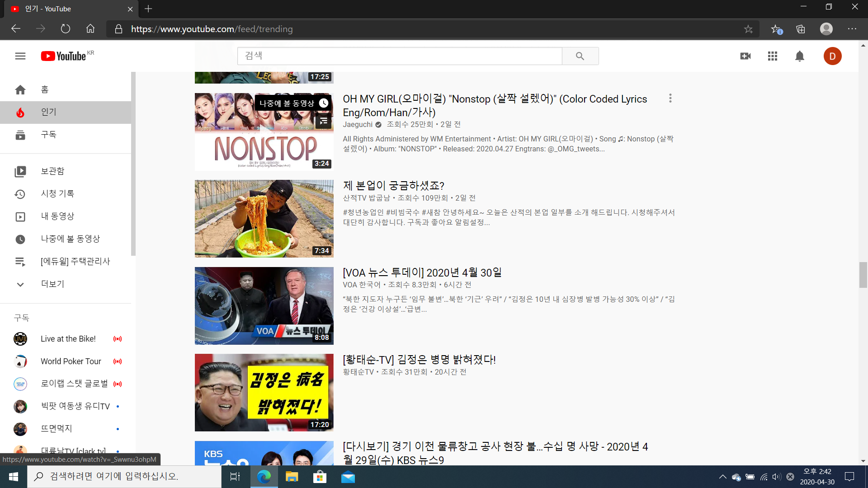Open 보관함 in the sidebar
868x488 pixels.
pyautogui.click(x=66, y=171)
